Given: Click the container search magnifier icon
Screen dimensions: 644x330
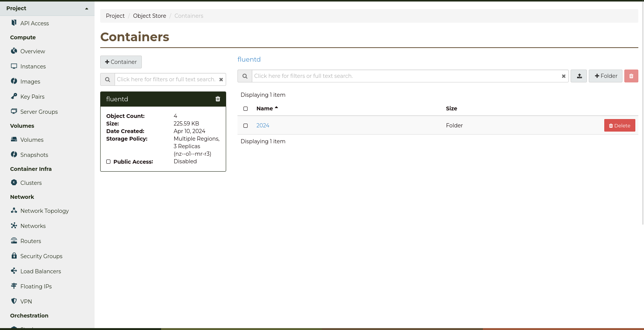Looking at the screenshot, I should (x=107, y=79).
